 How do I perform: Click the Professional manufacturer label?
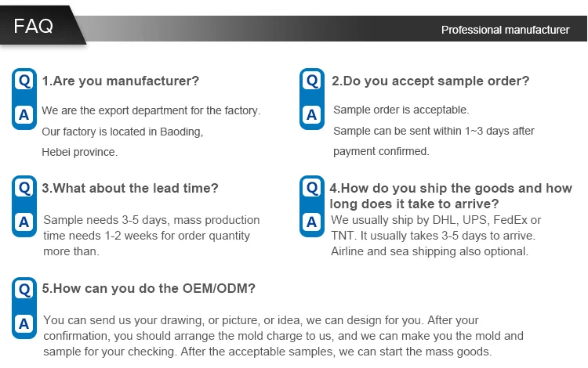[x=505, y=30]
